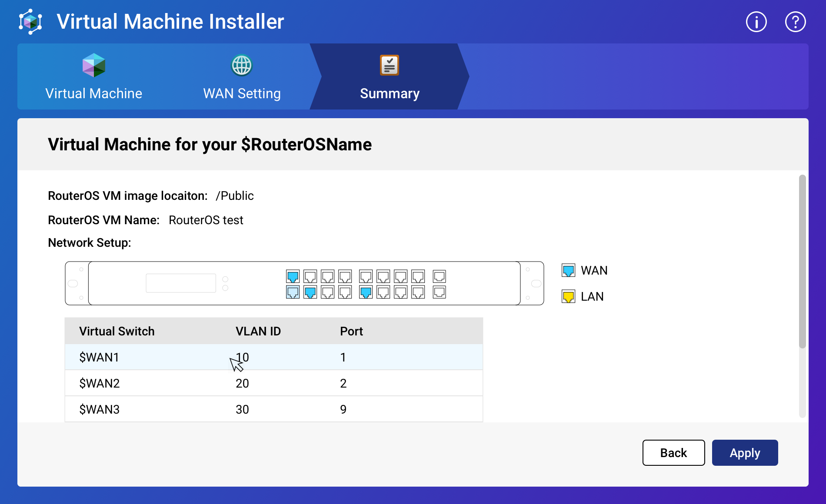826x504 pixels.
Task: Open help via question mark icon
Action: click(x=796, y=22)
